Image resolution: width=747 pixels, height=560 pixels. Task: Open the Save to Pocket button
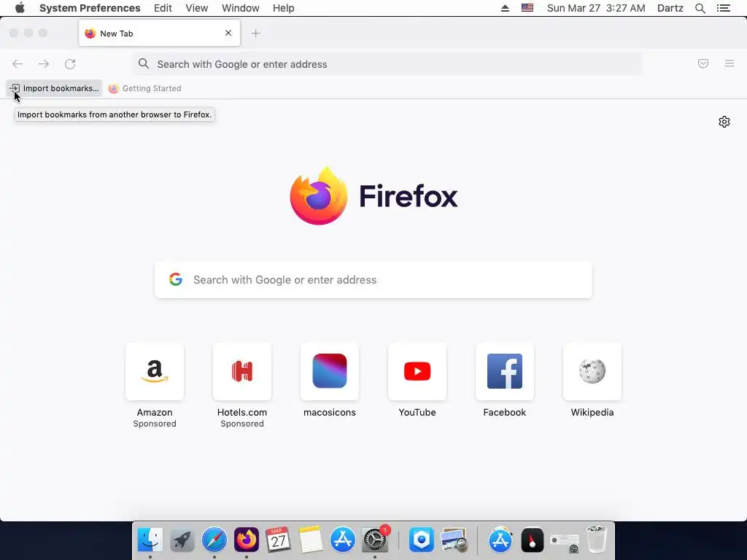(703, 63)
